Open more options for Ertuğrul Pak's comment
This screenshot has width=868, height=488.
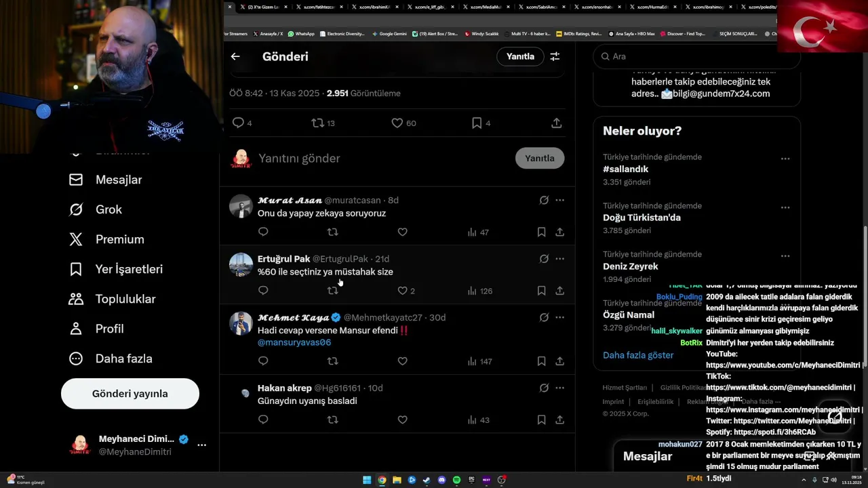tap(559, 258)
